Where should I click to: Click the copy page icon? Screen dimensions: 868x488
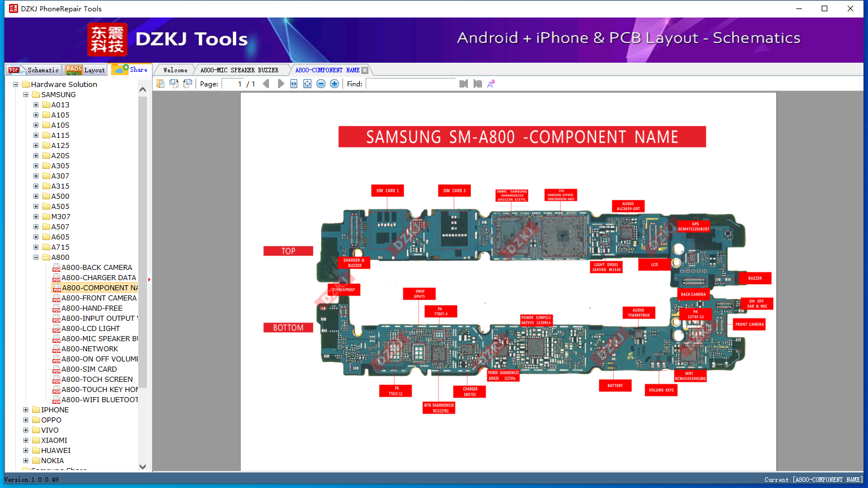tap(160, 84)
